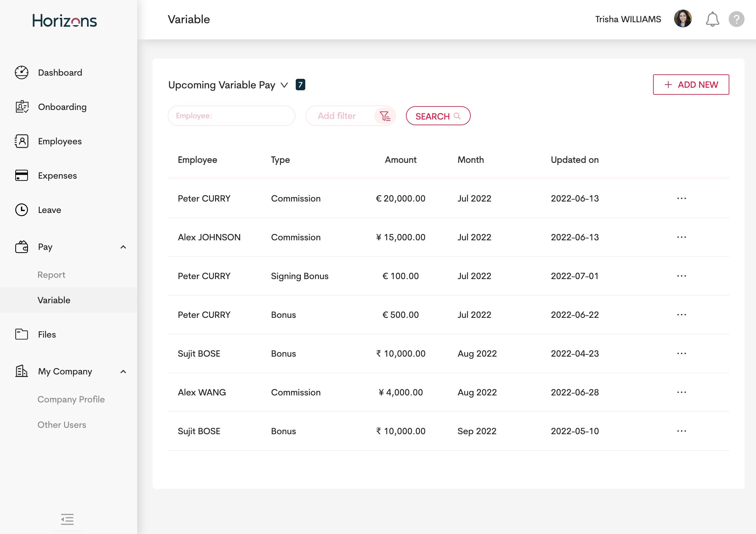Open options menu for Alex WANG row
756x534 pixels.
[x=681, y=392]
